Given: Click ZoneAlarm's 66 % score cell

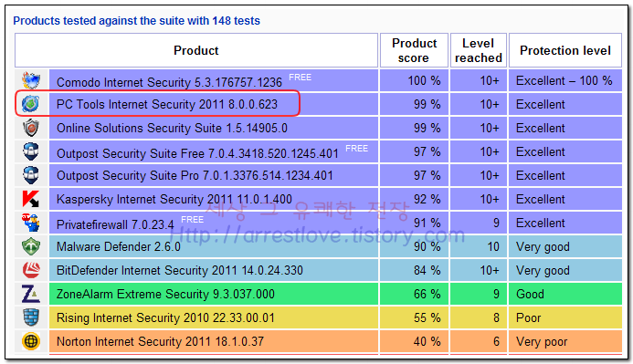Looking at the screenshot, I should click(414, 295).
